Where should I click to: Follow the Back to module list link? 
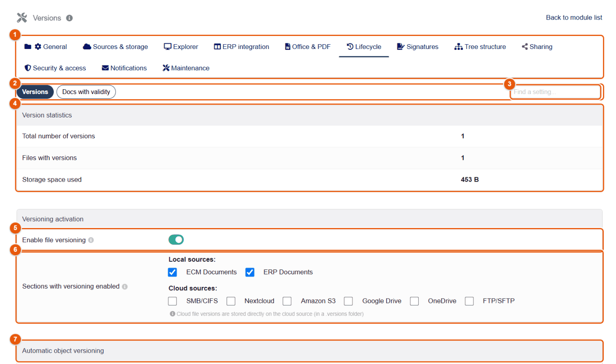(574, 18)
